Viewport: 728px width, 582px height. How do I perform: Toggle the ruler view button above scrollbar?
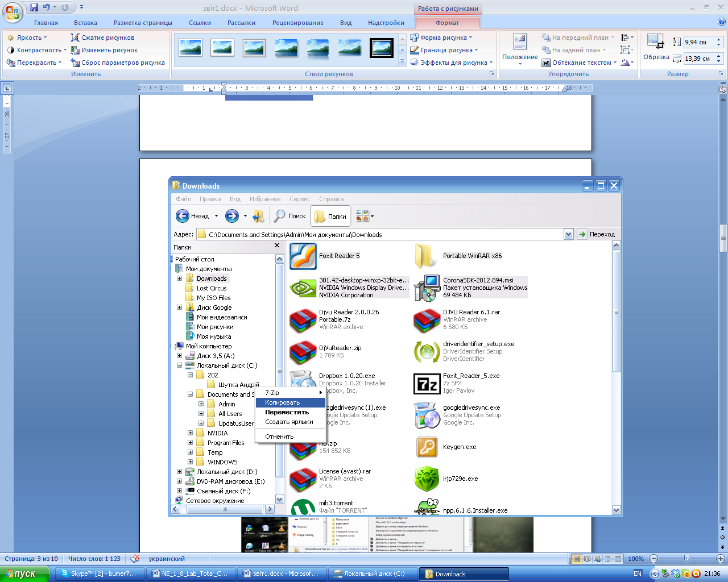pos(723,88)
